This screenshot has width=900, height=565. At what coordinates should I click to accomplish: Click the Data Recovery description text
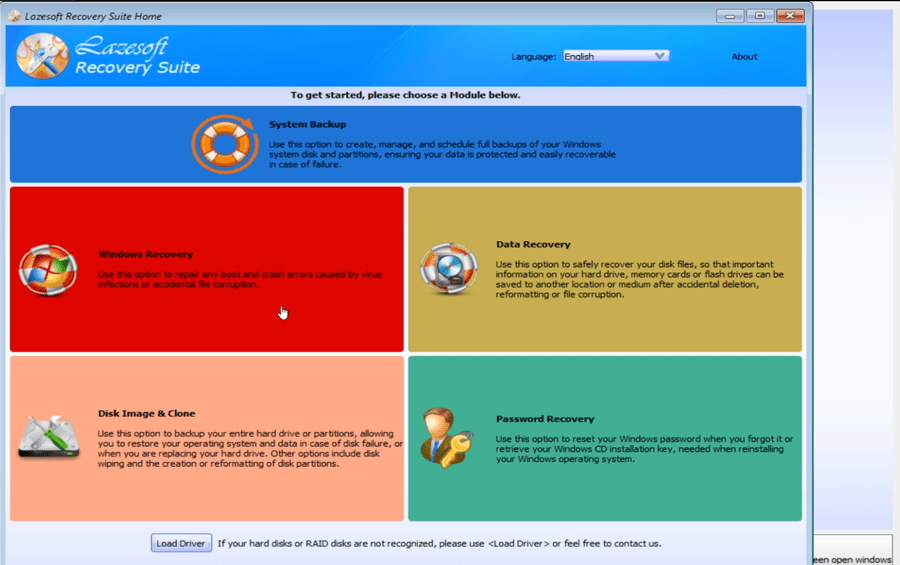tap(639, 279)
